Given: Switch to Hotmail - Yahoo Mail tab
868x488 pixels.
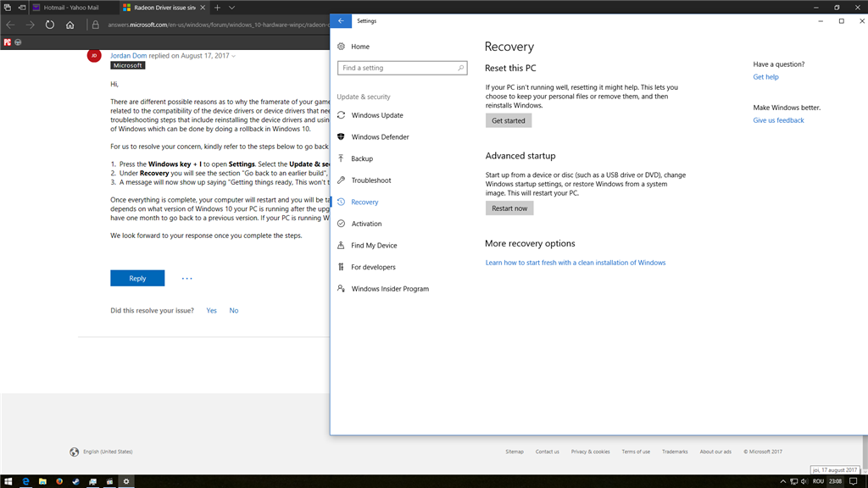Looking at the screenshot, I should pos(73,8).
